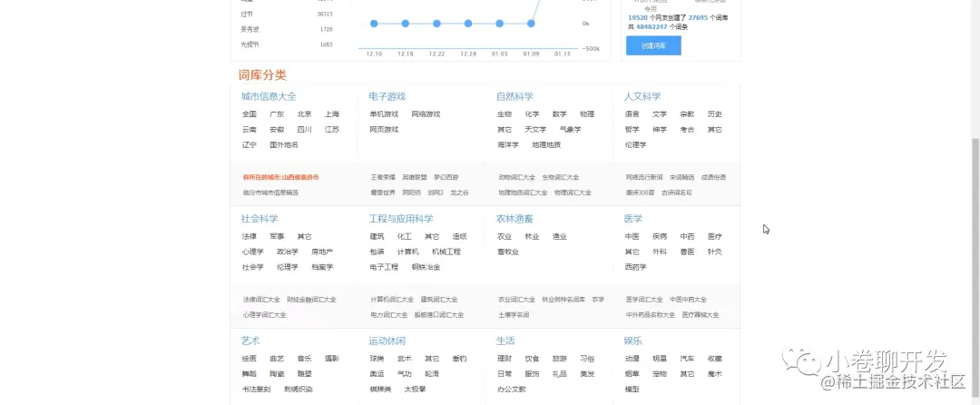This screenshot has width=980, height=405.
Task: Open the 工程与应用科学 category heading
Action: (x=401, y=219)
